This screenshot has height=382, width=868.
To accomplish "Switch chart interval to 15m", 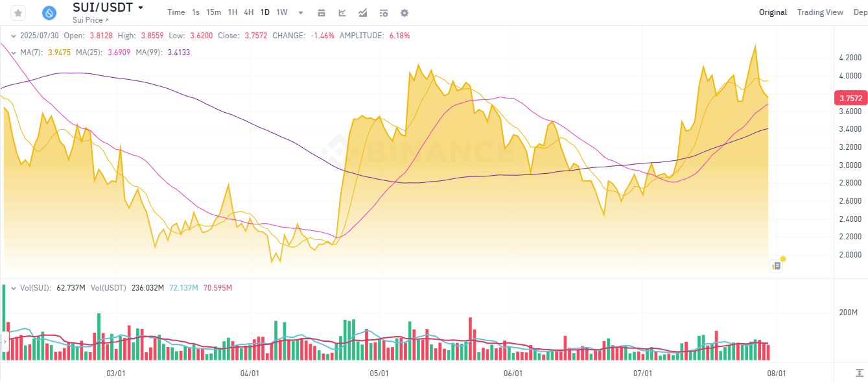I will click(213, 12).
